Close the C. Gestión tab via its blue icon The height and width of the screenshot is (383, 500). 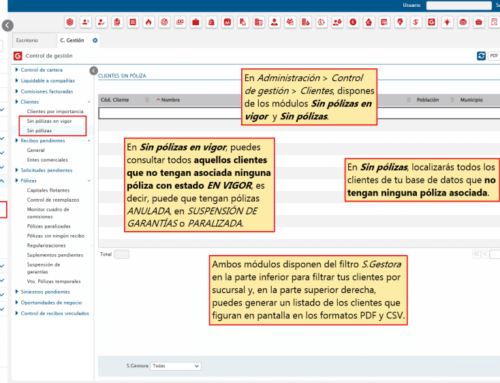point(95,40)
